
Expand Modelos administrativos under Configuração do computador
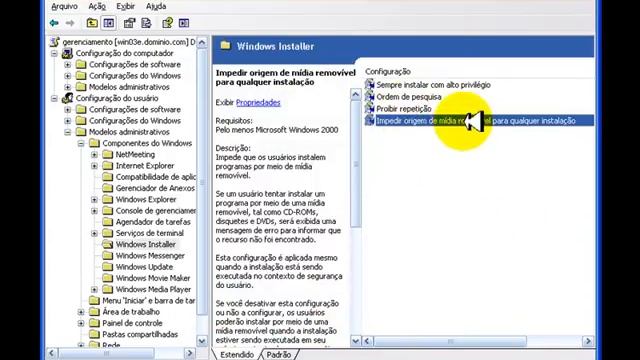(x=68, y=87)
